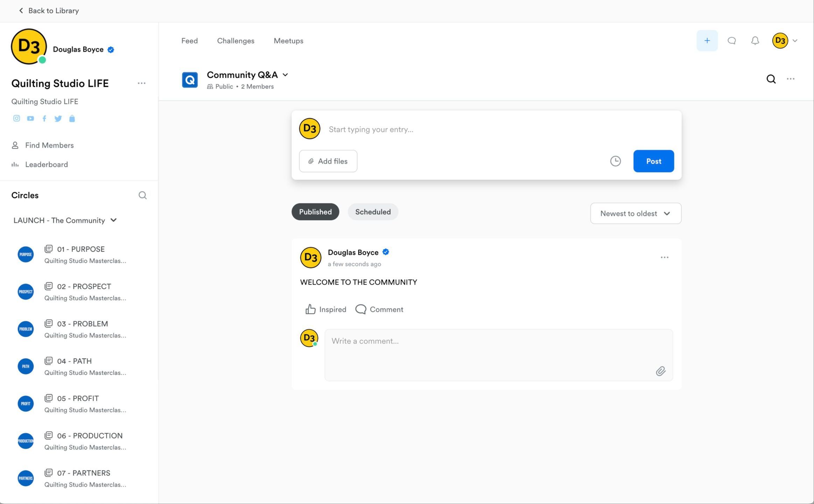Open the notifications bell
Image resolution: width=814 pixels, height=504 pixels.
pos(755,41)
